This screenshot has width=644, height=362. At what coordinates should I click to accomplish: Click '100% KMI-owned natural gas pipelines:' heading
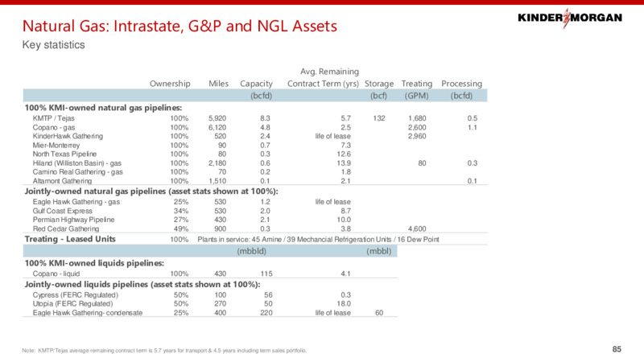coord(103,108)
